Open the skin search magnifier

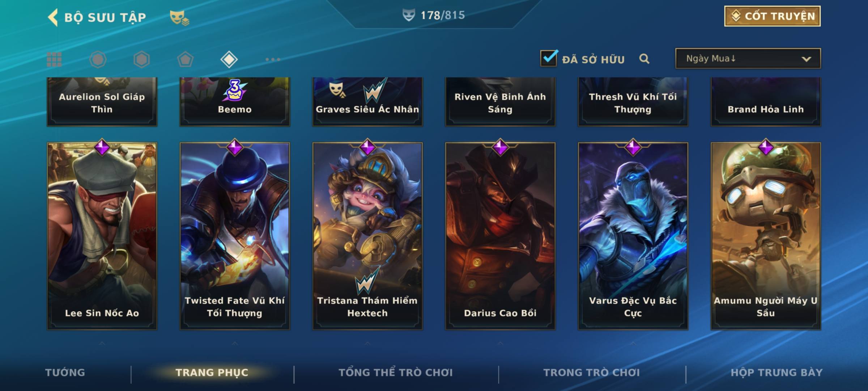coord(644,59)
